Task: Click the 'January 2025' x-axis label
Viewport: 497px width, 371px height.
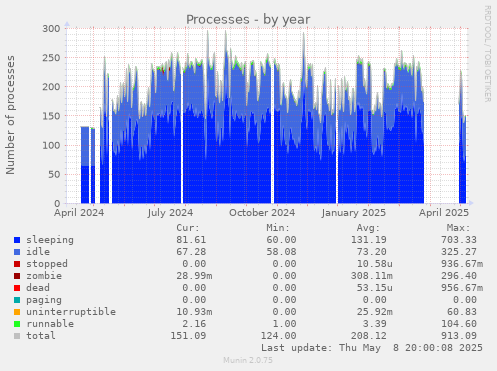Action: [x=354, y=213]
